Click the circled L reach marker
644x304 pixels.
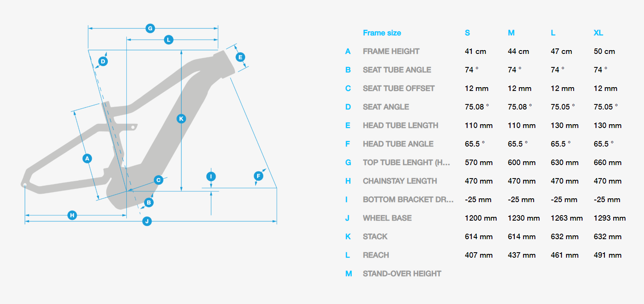168,40
